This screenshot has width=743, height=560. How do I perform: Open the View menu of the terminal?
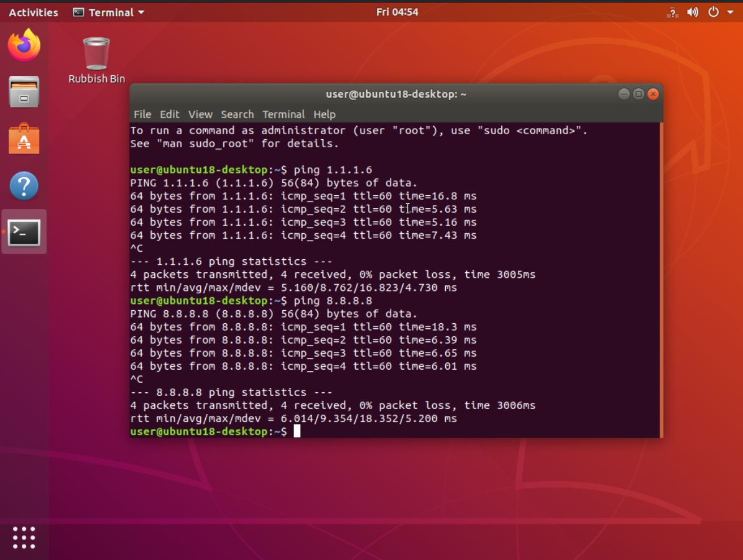tap(200, 114)
